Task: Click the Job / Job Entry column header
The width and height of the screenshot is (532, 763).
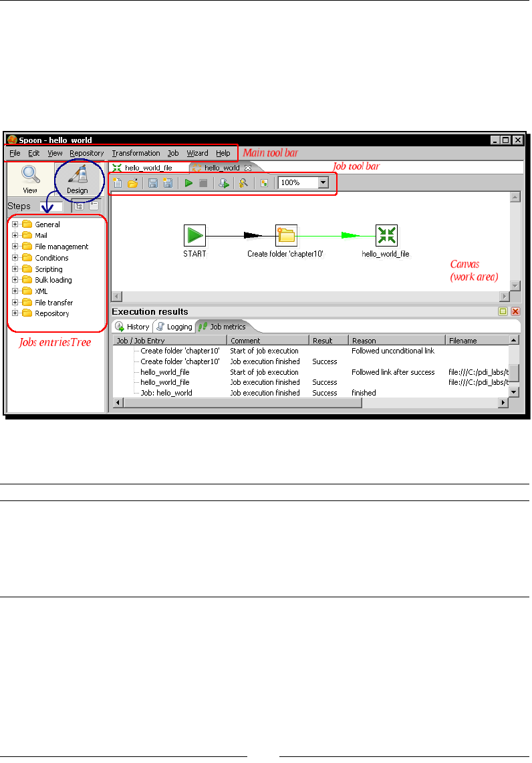Action: [x=170, y=341]
